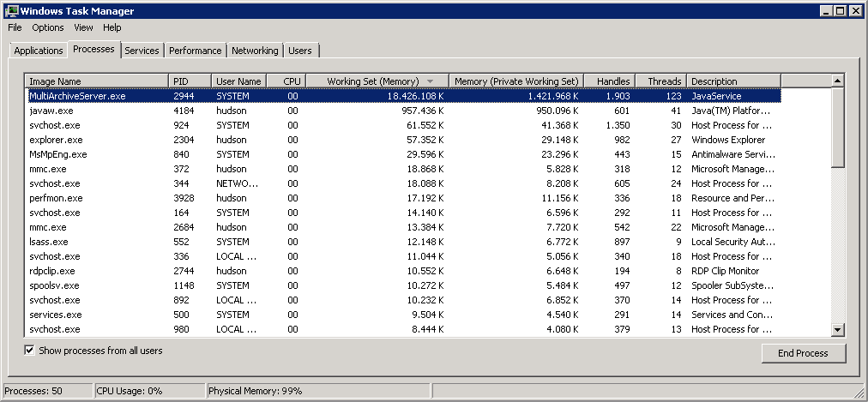Click PID 164 cell

(x=181, y=213)
